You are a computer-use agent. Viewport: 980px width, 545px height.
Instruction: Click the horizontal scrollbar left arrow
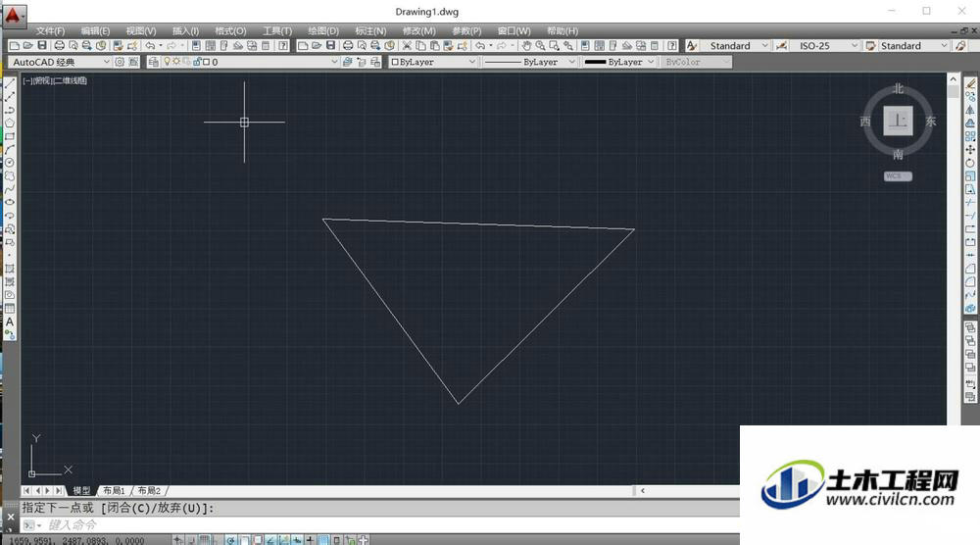642,491
